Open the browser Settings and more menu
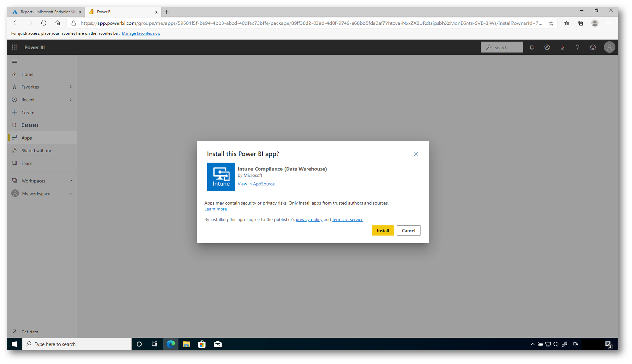 tap(609, 23)
